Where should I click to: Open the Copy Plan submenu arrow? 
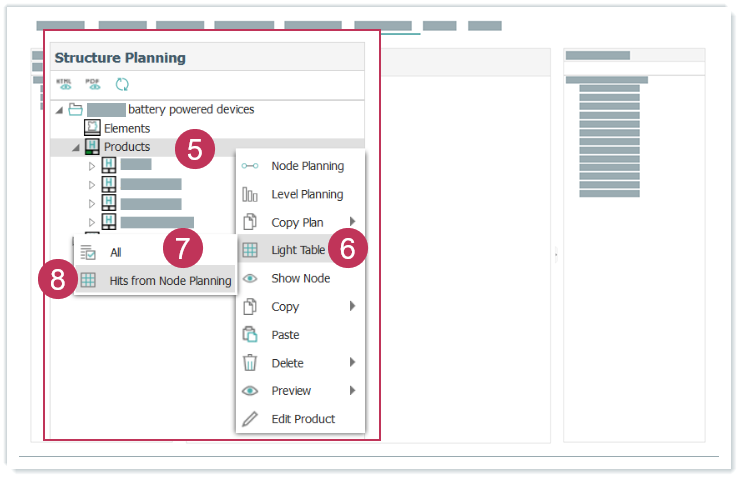click(352, 222)
